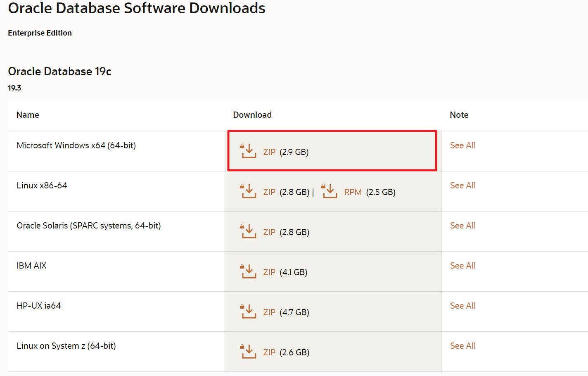Open See All note for Linux x86-64
Screen dimensions: 588x376
click(x=463, y=186)
